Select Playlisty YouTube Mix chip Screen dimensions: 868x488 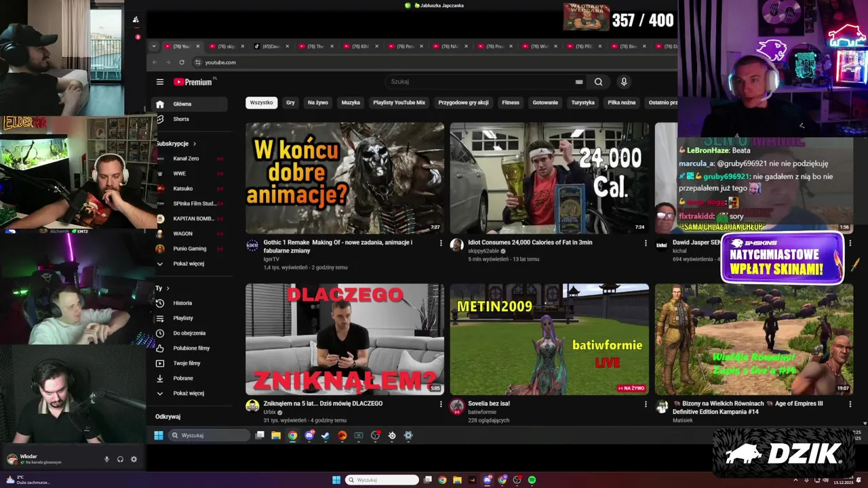click(x=399, y=102)
